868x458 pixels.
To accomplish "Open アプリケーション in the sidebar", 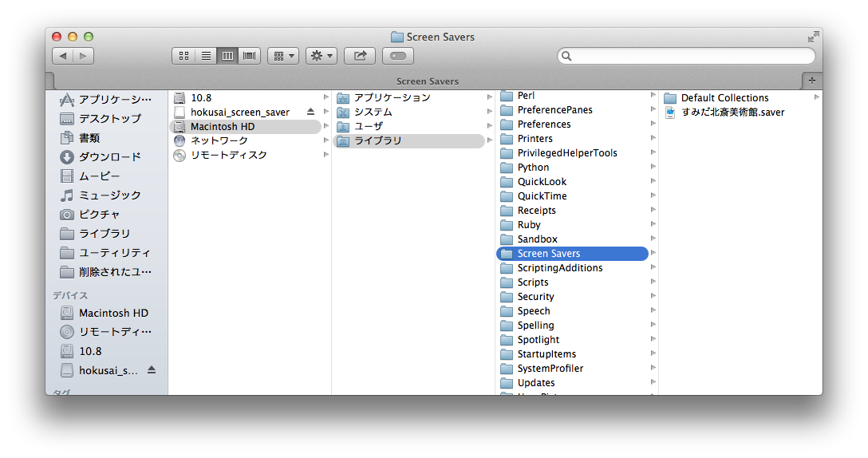I will click(x=114, y=99).
